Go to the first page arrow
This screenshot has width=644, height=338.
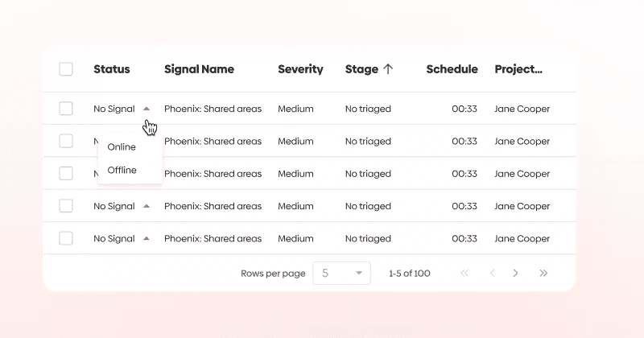click(x=464, y=273)
